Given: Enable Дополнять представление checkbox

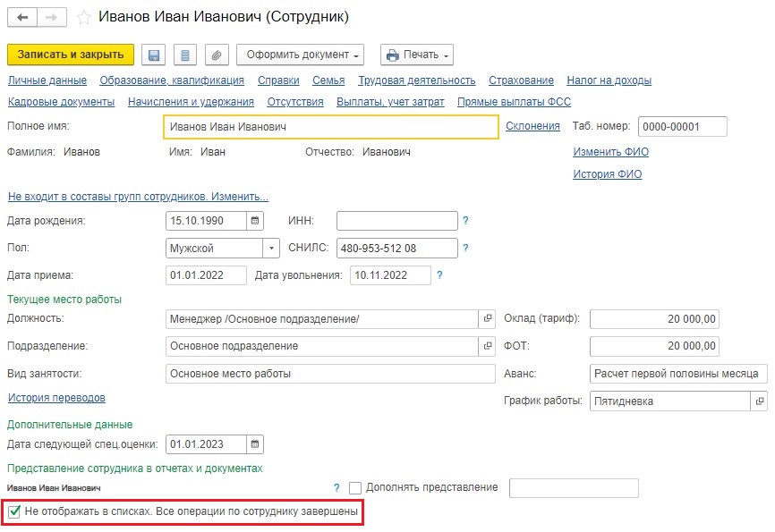Looking at the screenshot, I should tap(355, 488).
